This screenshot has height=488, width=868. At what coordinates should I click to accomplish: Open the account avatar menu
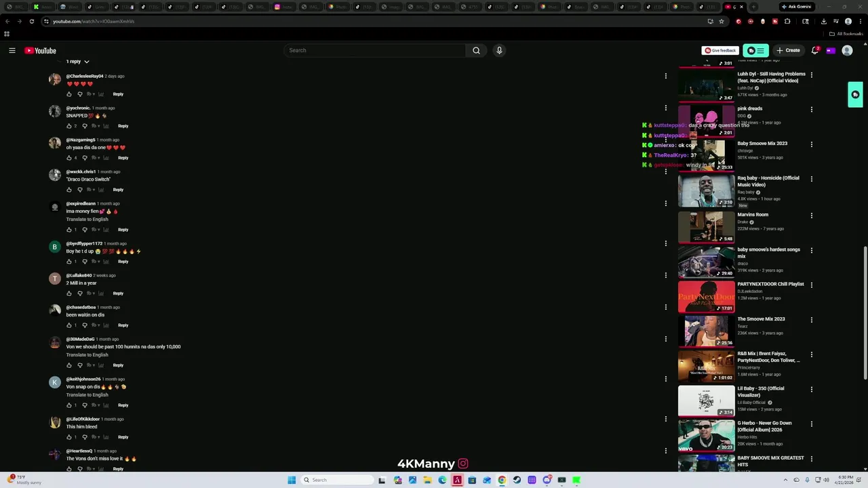pyautogui.click(x=847, y=50)
